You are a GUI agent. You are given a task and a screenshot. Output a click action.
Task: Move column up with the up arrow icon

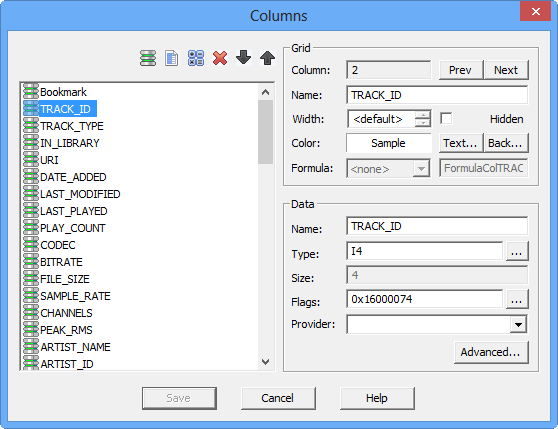pos(267,58)
